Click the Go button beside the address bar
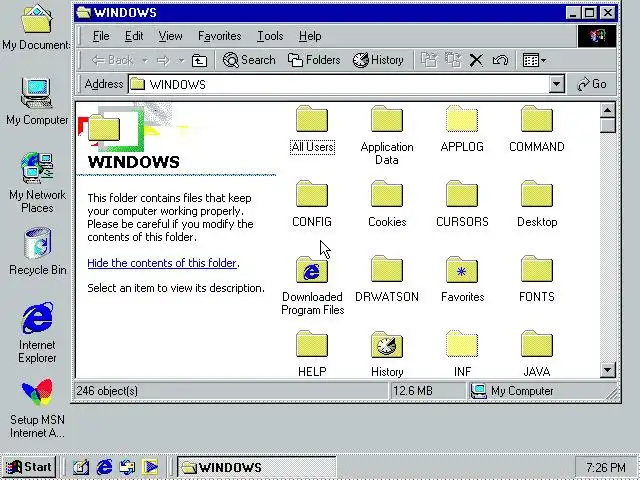The height and width of the screenshot is (480, 640). pyautogui.click(x=591, y=84)
